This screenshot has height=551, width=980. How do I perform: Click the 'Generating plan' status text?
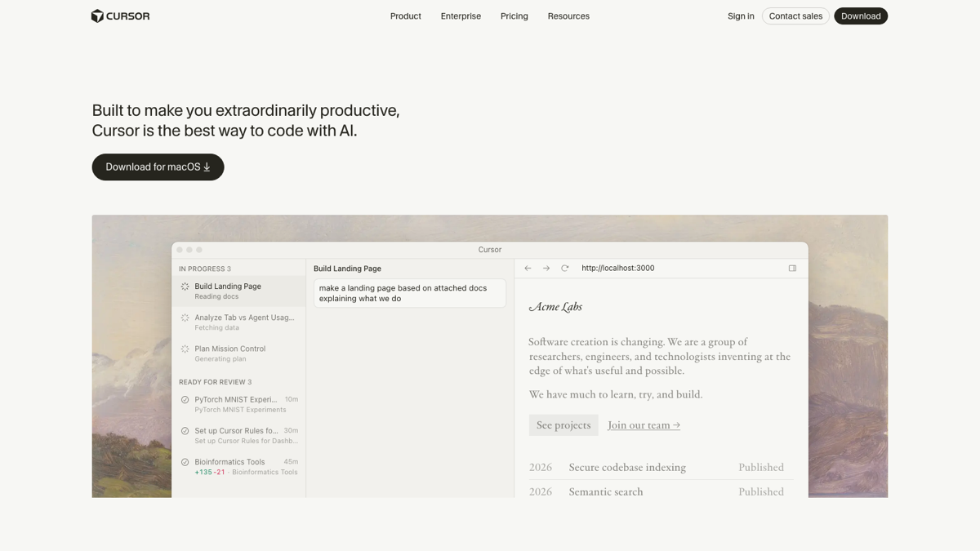tap(220, 359)
